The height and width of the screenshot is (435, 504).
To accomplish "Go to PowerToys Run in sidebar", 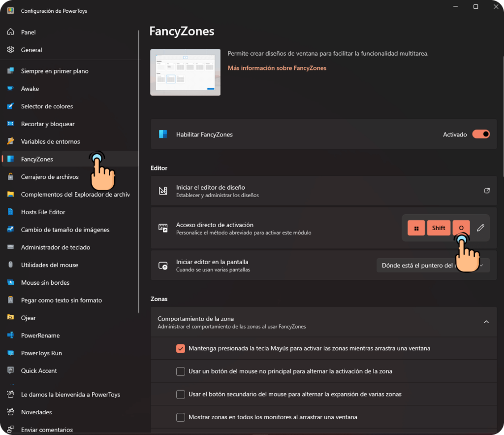I will (x=41, y=353).
